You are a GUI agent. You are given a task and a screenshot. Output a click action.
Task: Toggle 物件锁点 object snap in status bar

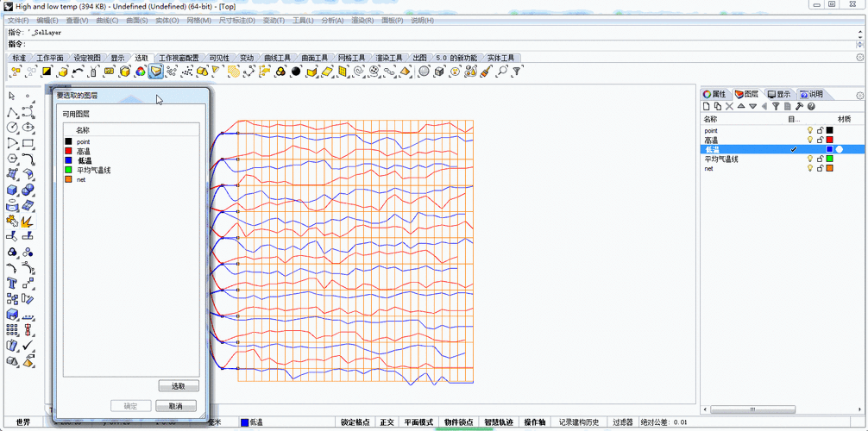point(456,422)
